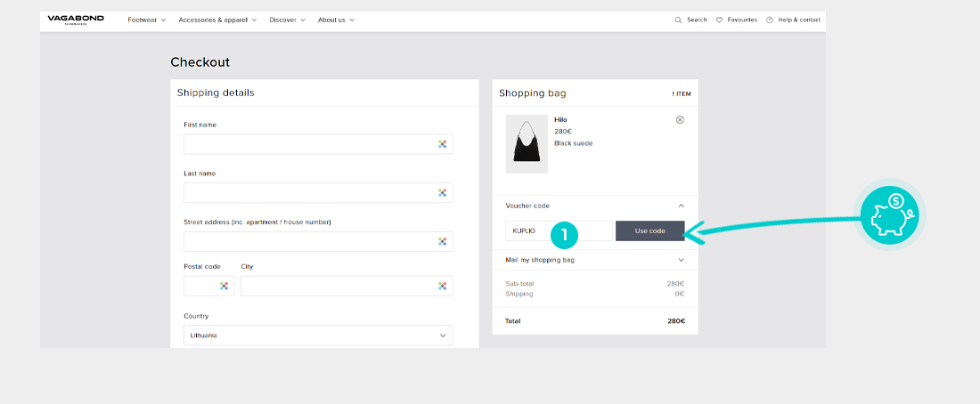The image size is (980, 404).
Task: Expand Mail my shopping bag section
Action: click(x=681, y=260)
